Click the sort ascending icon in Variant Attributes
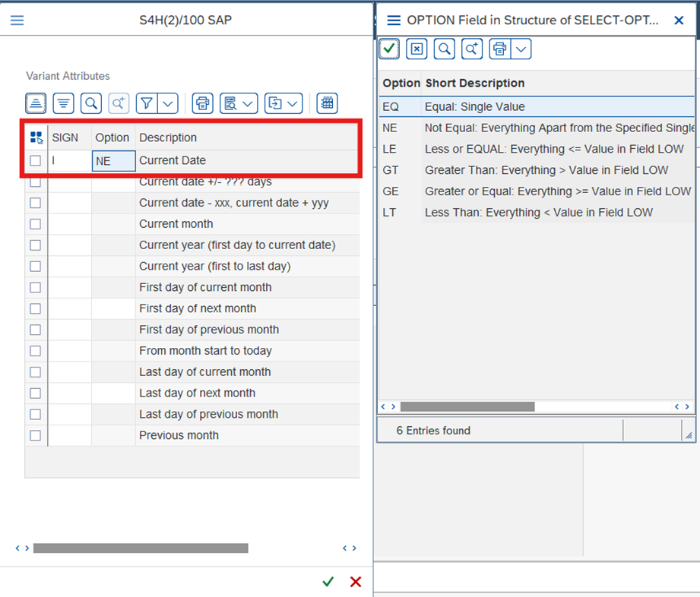700x597 pixels. pyautogui.click(x=36, y=103)
